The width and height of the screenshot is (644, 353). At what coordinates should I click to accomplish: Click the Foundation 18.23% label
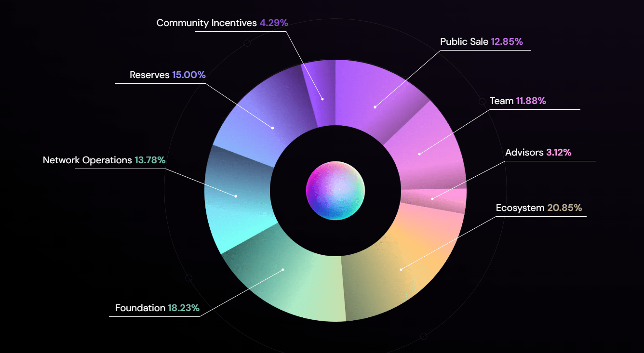point(157,307)
